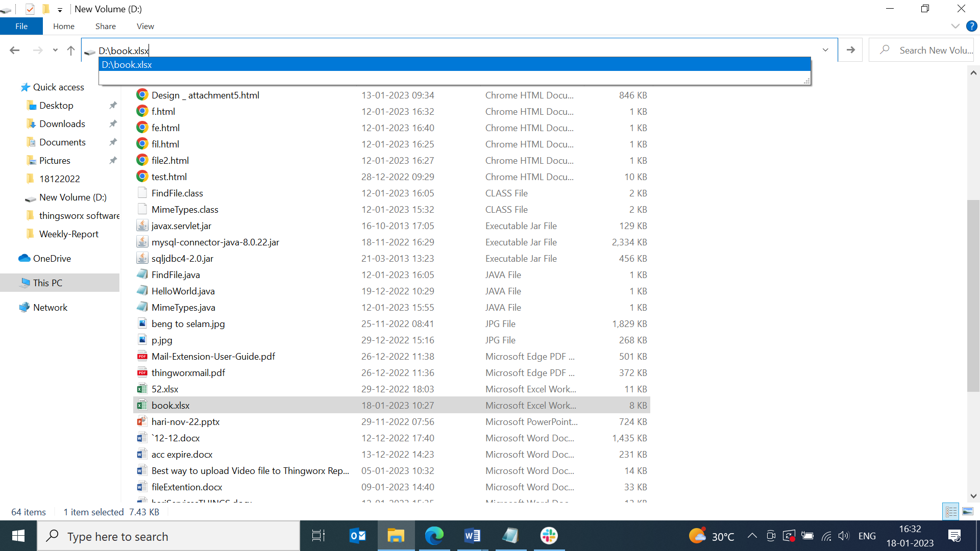Click the up one level arrow
The height and width of the screenshot is (551, 980).
coord(70,49)
